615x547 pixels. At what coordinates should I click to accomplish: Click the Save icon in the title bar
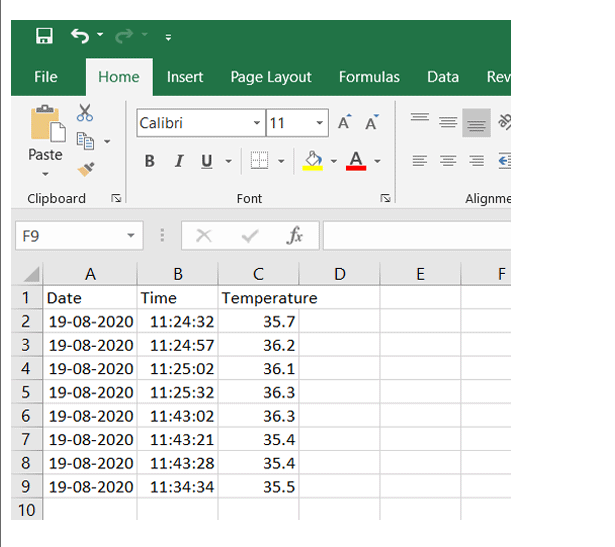[44, 36]
